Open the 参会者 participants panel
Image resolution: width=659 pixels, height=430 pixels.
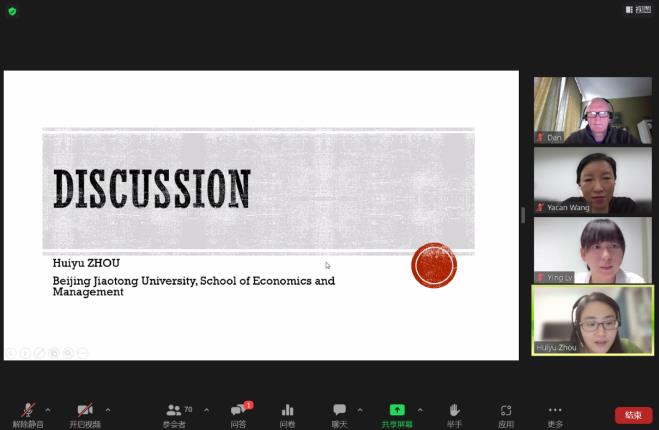pyautogui.click(x=174, y=415)
